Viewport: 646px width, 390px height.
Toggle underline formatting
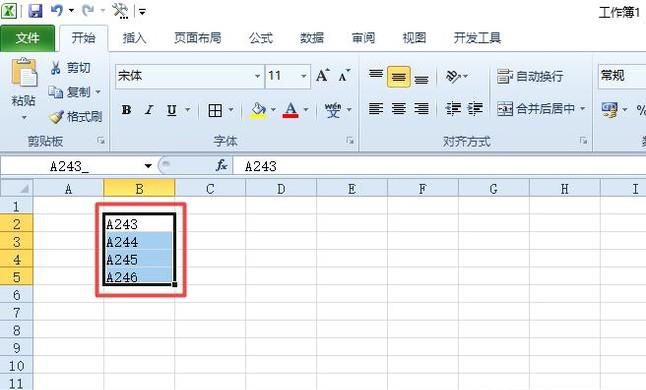click(172, 110)
